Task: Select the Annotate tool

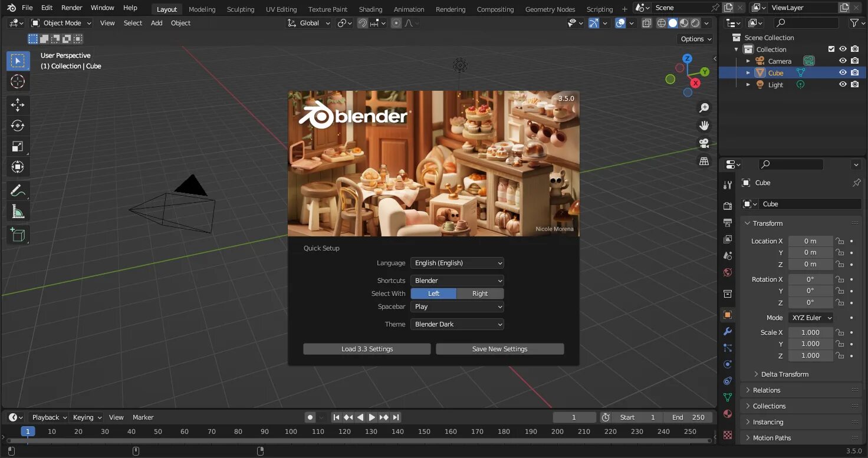Action: 18,191
